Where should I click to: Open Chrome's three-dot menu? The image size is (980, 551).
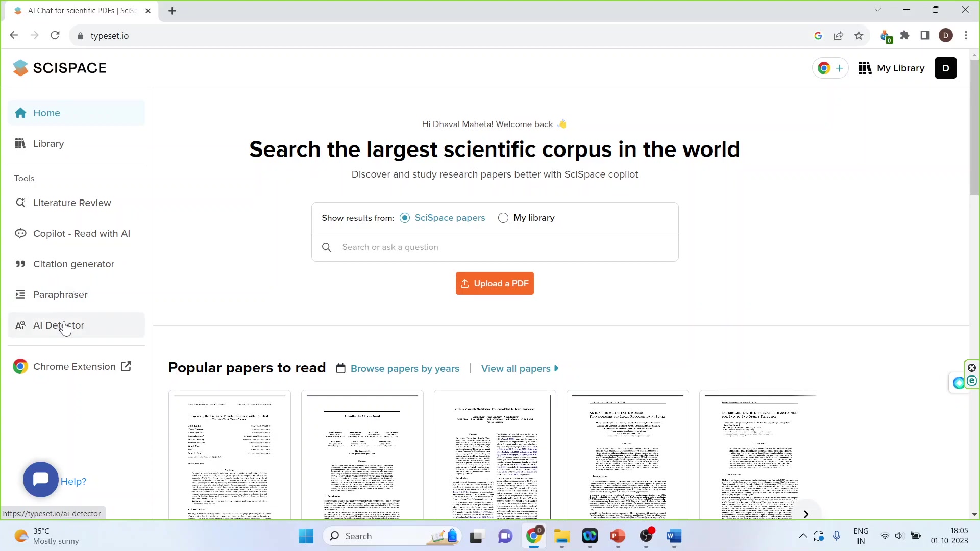pos(966,36)
